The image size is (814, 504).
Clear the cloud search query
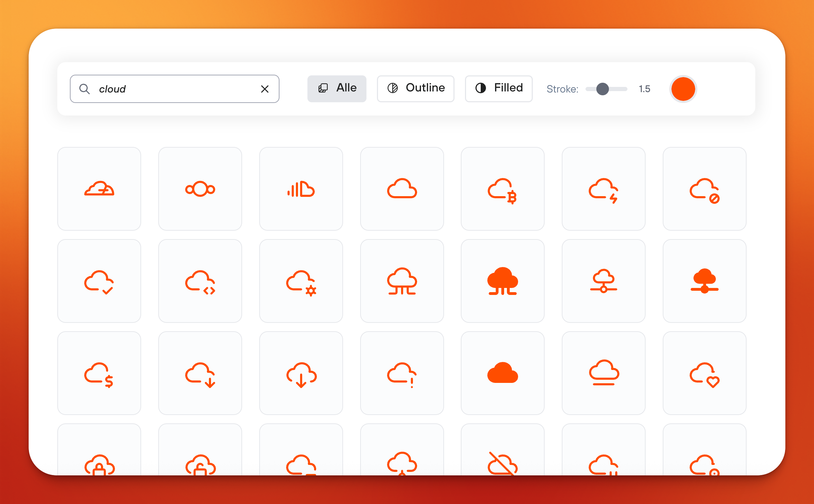coord(265,89)
